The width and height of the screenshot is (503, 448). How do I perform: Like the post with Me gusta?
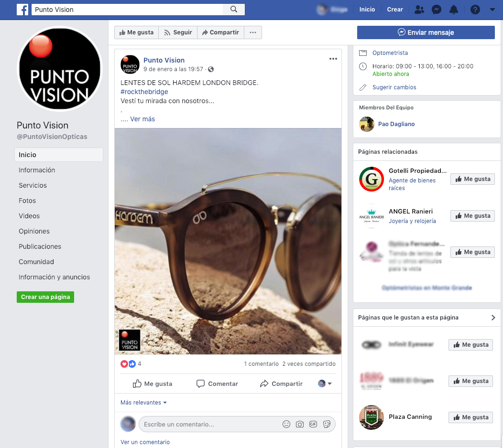153,384
